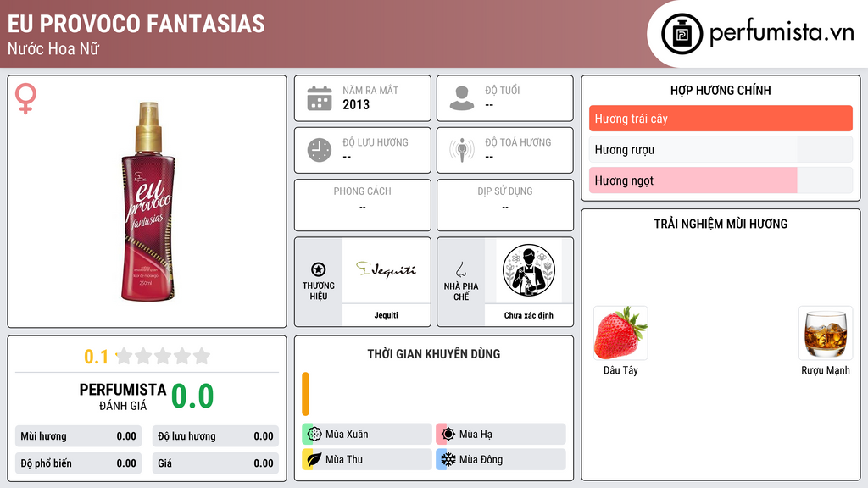Screen dimensions: 868x488
Task: Click the Mùa Thu leaf icon
Action: [314, 459]
